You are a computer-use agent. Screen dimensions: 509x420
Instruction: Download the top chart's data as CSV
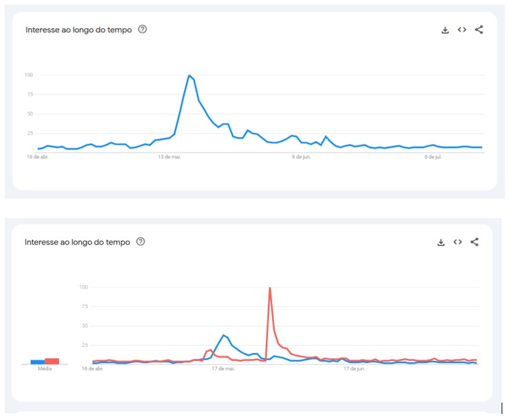pyautogui.click(x=445, y=30)
